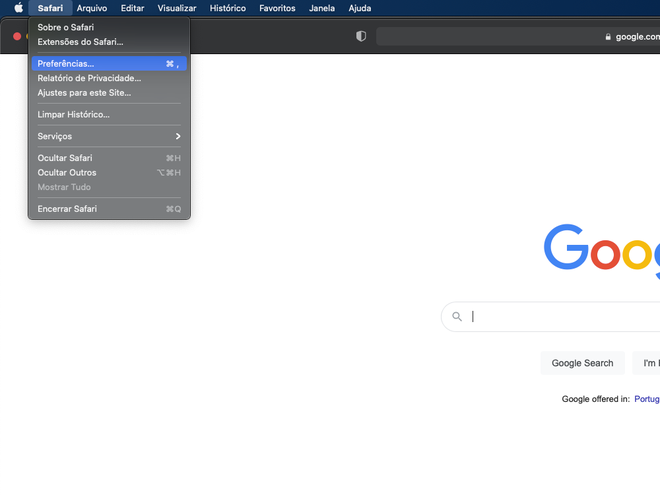Screen dimensions: 660x495
Task: Open the Histórico menu
Action: (228, 8)
